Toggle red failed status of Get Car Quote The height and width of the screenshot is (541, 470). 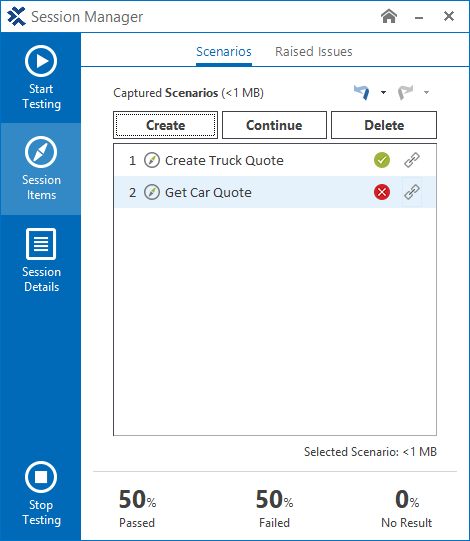click(x=382, y=192)
